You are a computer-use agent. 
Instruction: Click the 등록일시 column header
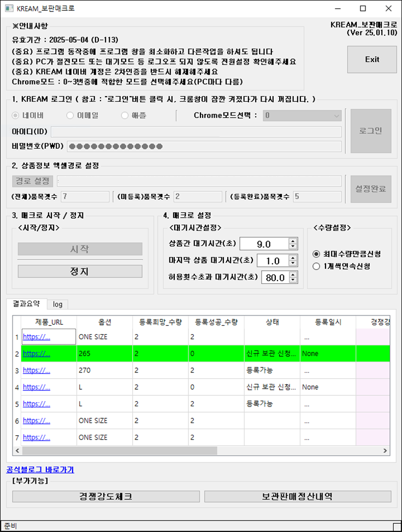pos(328,323)
